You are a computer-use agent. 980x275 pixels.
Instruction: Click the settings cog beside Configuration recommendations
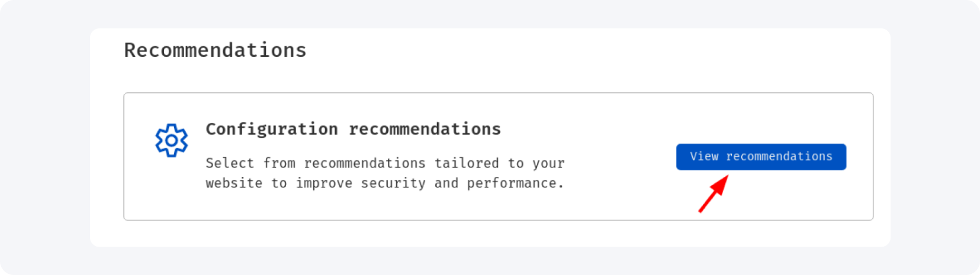point(171,140)
